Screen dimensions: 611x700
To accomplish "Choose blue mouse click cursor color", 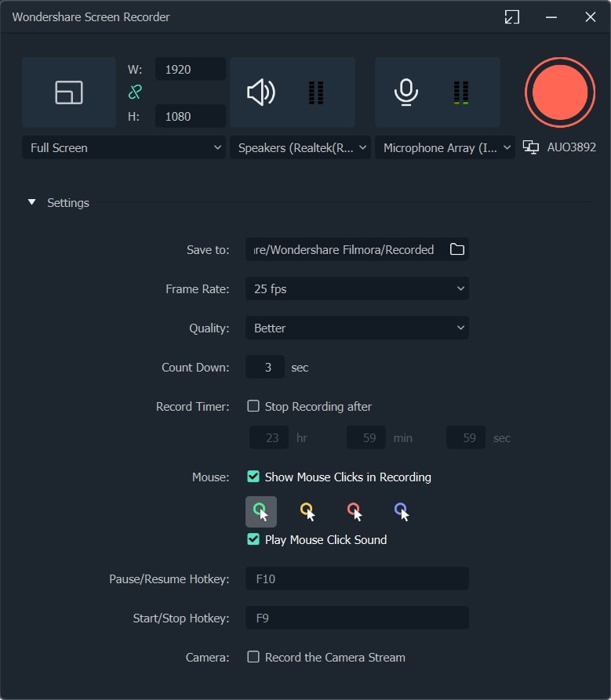I will 402,512.
